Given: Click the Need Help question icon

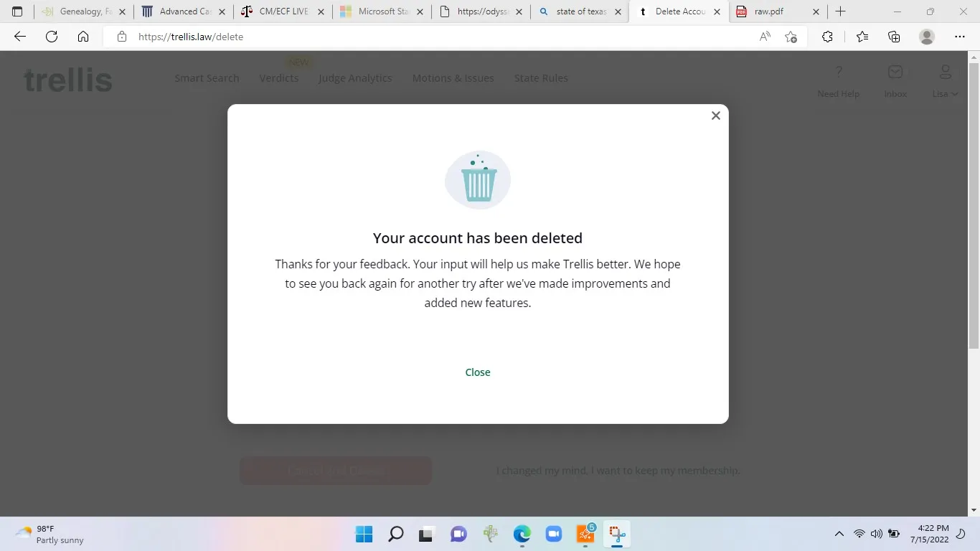Looking at the screenshot, I should coord(838,72).
